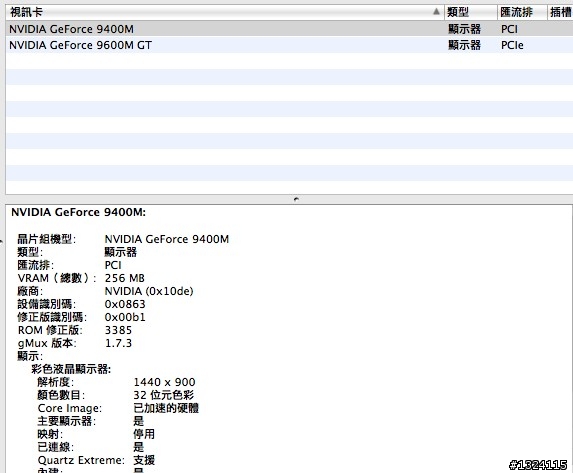
Task: Click the pane splitter handle
Action: (x=296, y=199)
